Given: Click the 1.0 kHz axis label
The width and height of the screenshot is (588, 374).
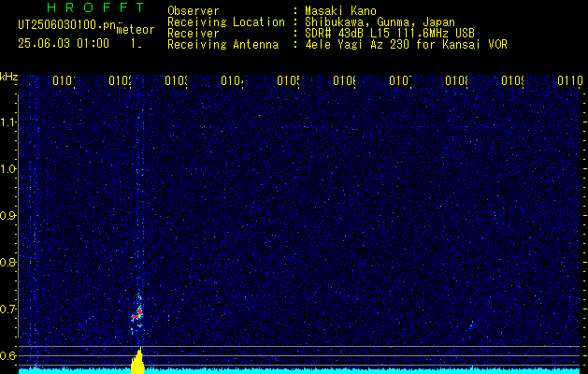Looking at the screenshot, I should (x=8, y=169).
